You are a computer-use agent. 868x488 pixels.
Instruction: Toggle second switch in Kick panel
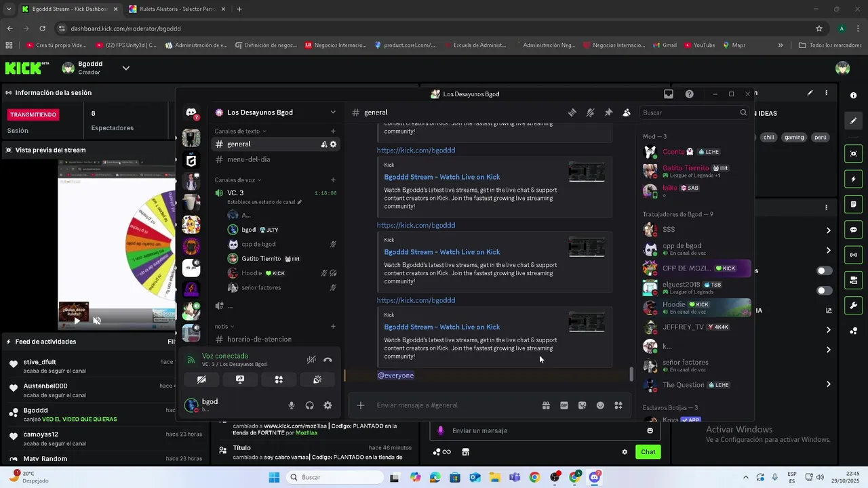click(x=825, y=291)
